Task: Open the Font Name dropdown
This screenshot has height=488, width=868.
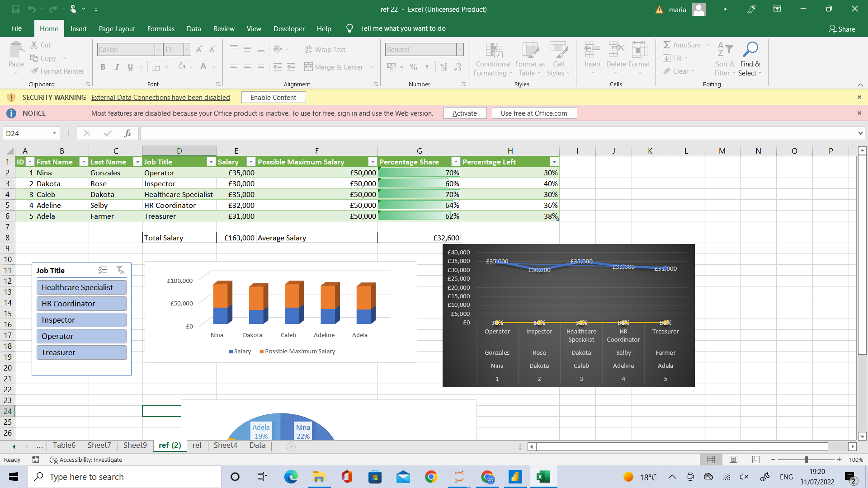Action: [x=158, y=49]
